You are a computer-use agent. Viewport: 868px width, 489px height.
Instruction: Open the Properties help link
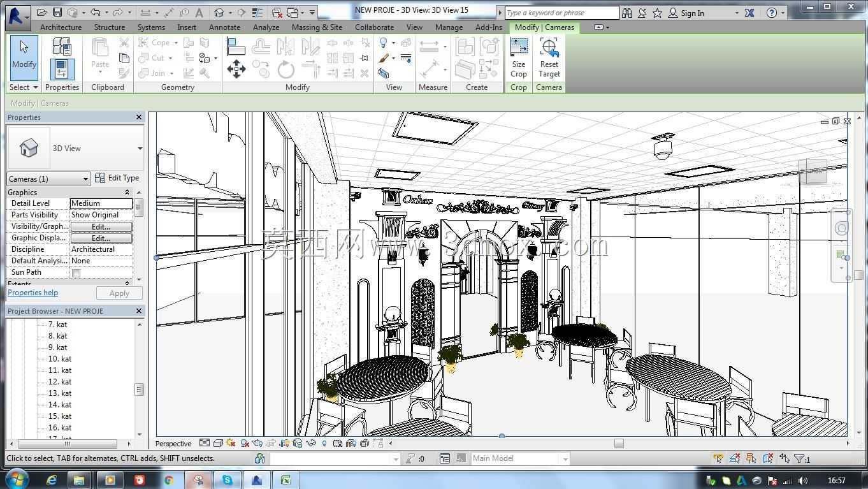point(33,293)
